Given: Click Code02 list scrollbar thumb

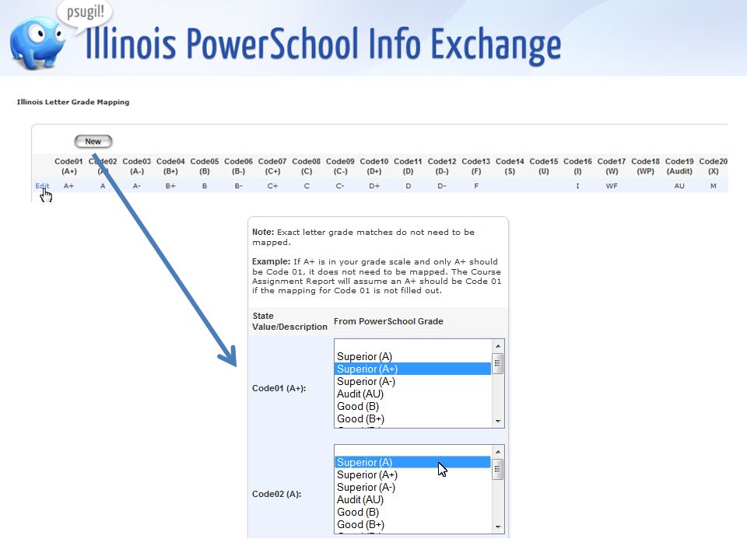Looking at the screenshot, I should pyautogui.click(x=498, y=470).
